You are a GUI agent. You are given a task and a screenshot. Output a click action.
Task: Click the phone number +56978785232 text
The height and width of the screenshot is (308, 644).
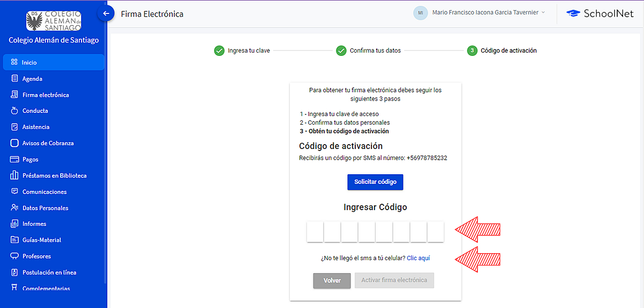pos(427,158)
